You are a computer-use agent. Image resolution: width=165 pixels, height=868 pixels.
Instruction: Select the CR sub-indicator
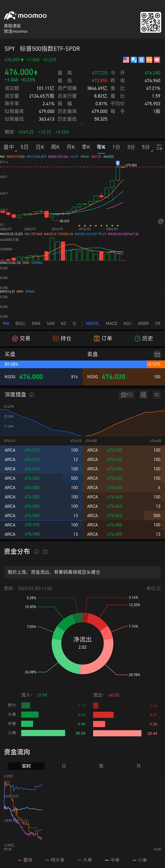(158, 323)
